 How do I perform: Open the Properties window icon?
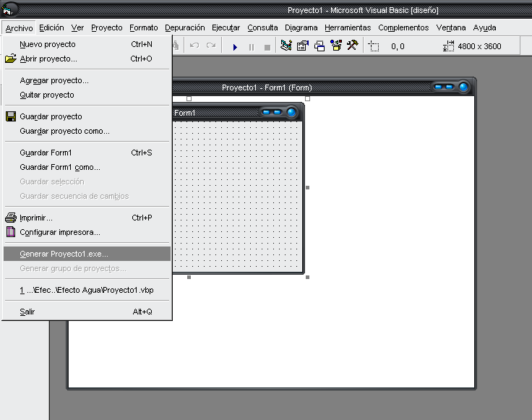(303, 46)
